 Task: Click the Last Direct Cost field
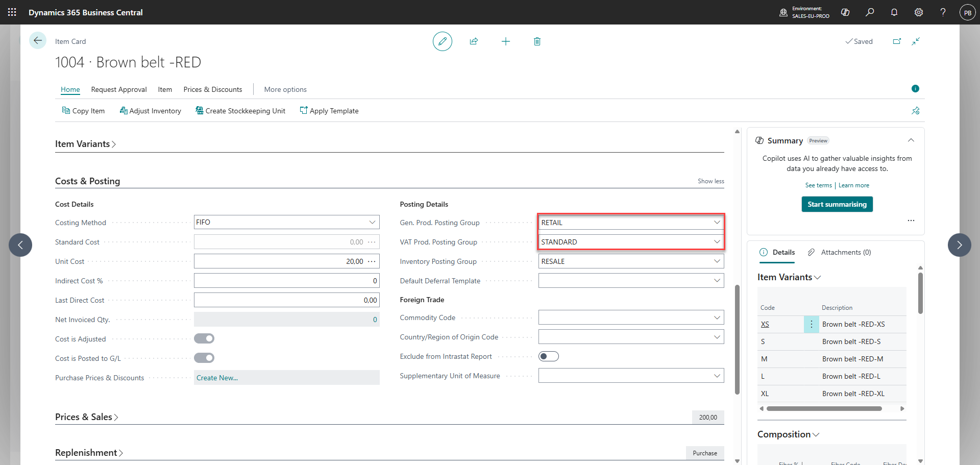tap(287, 300)
